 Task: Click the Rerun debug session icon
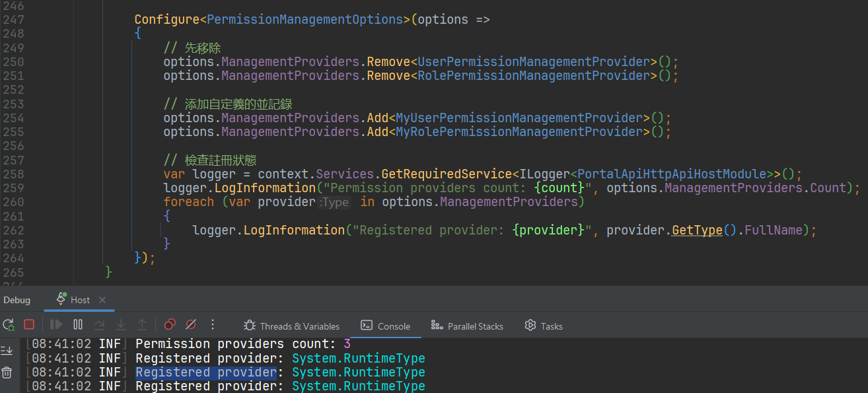9,324
